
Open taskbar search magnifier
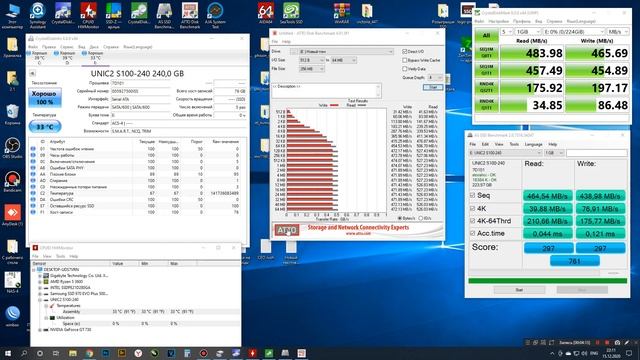click(24, 353)
